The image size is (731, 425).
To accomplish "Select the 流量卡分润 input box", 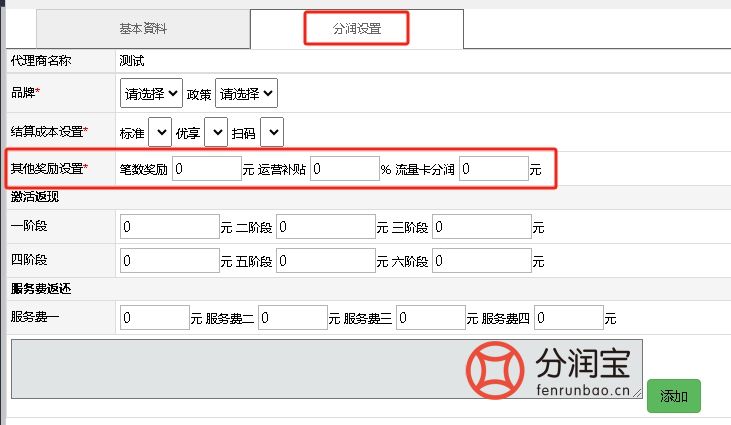I will 493,169.
